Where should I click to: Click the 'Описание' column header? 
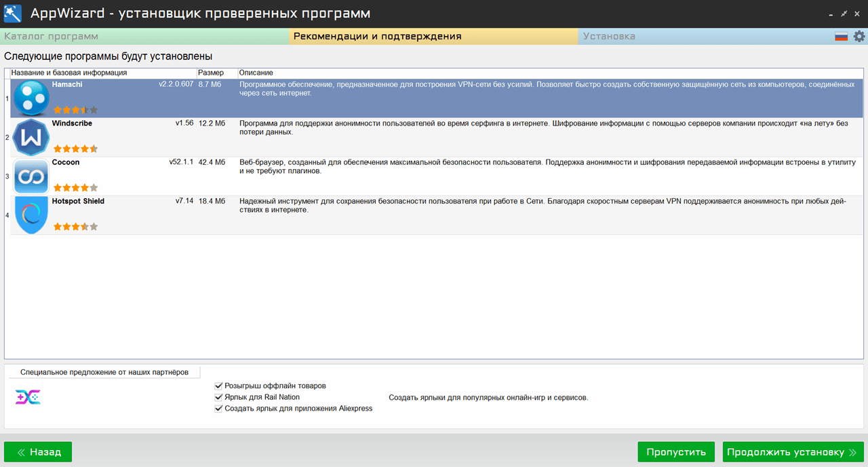pos(550,73)
